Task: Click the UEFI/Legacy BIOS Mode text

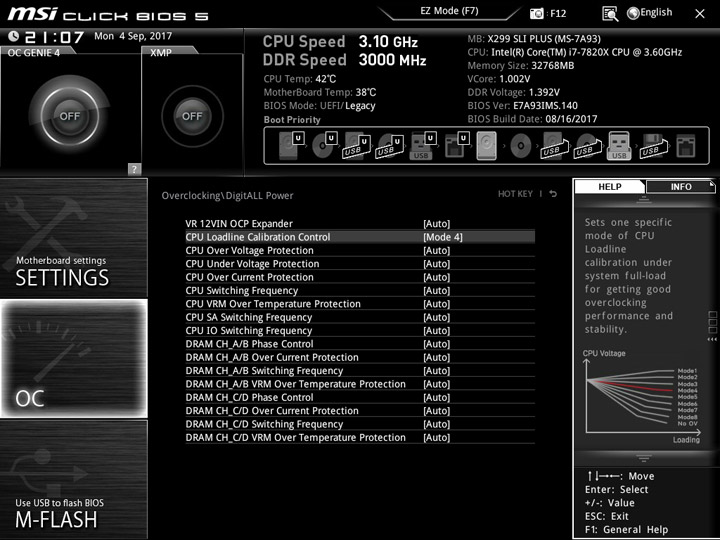Action: click(348, 106)
